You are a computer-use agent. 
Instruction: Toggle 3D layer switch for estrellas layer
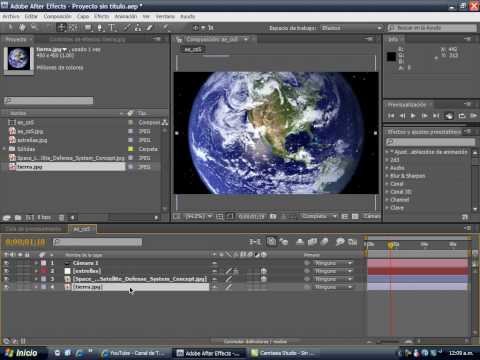point(264,271)
